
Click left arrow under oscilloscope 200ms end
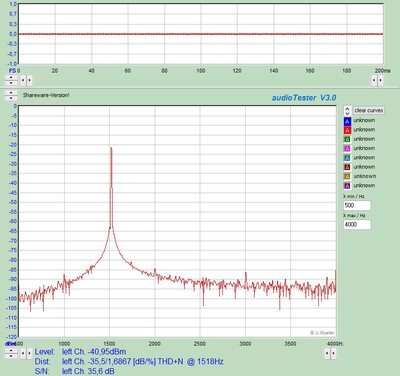(x=374, y=80)
